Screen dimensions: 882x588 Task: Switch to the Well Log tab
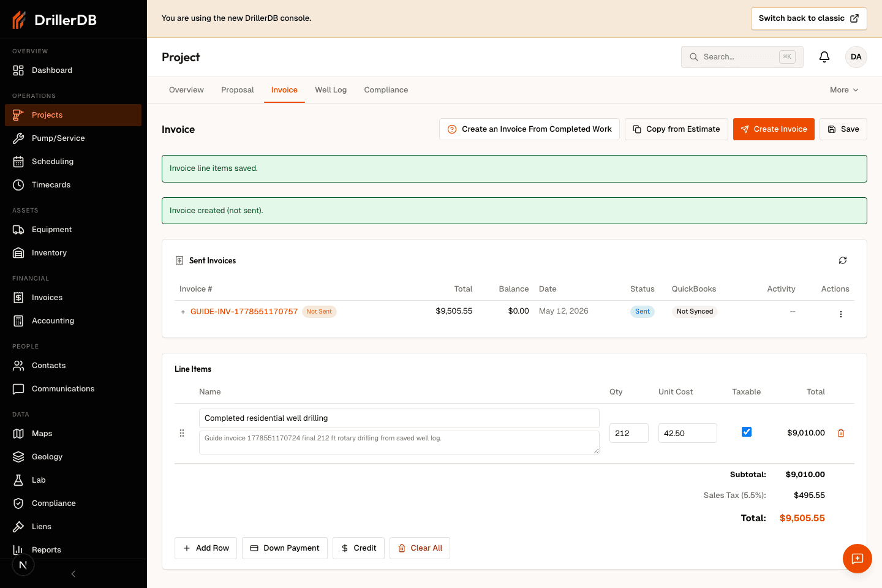(x=331, y=90)
